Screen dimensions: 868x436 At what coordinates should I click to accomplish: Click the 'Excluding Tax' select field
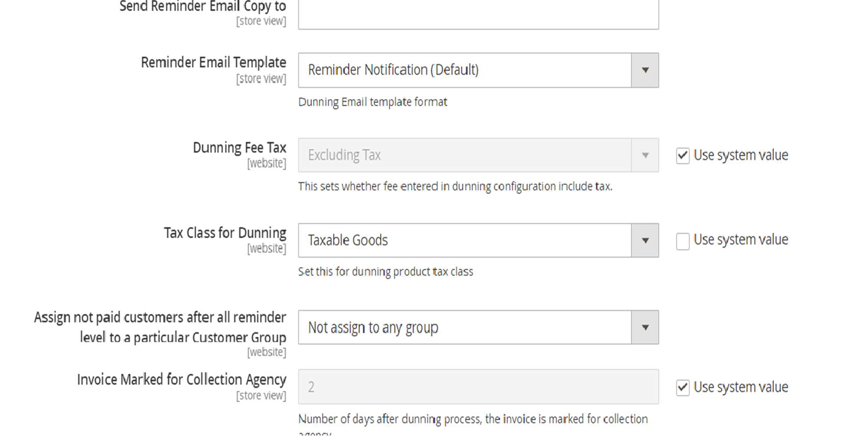pos(464,155)
